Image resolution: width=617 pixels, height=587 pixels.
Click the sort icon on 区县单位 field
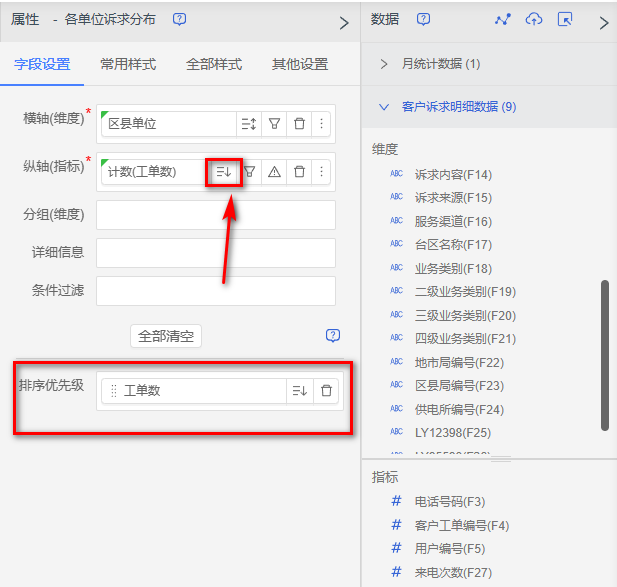tap(249, 124)
